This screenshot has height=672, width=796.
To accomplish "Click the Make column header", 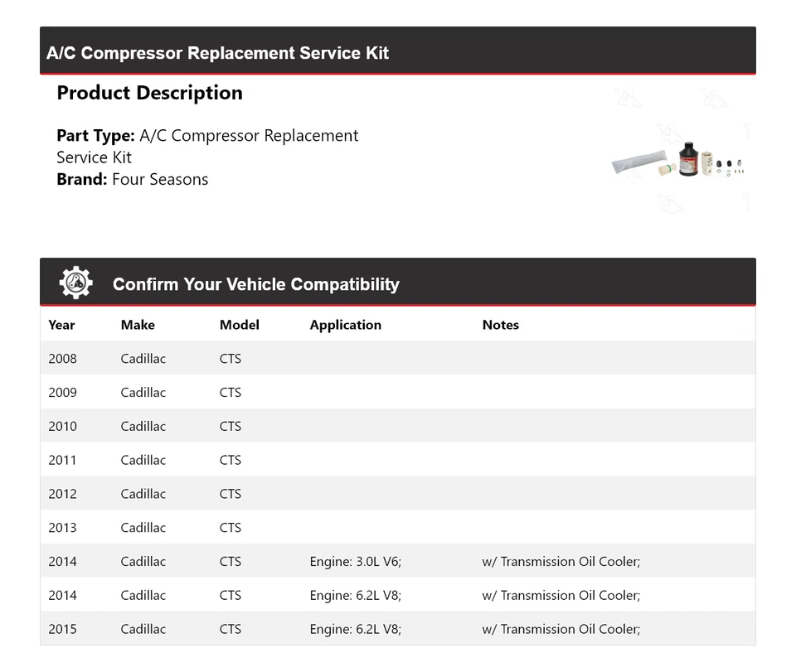I will [x=138, y=325].
